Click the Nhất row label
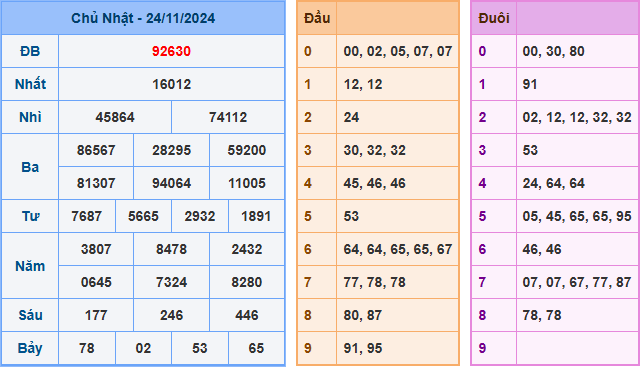Viewport: 641px width, 367px height. (30, 85)
